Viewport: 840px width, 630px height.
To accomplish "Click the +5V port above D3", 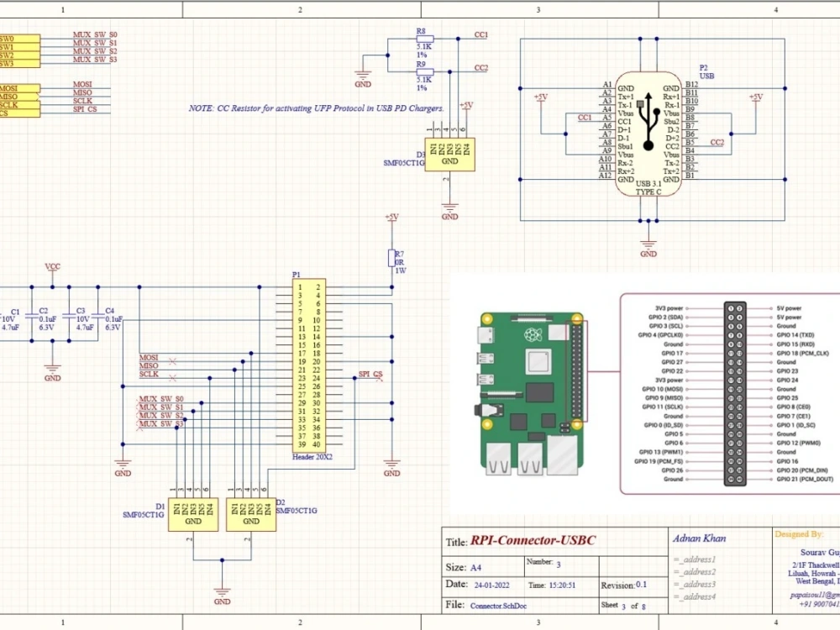I will [466, 107].
